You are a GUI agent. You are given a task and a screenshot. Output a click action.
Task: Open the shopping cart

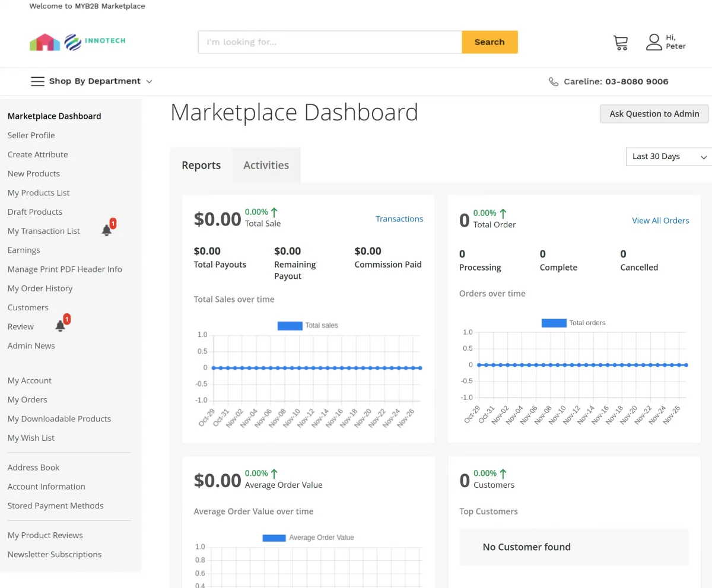[621, 42]
